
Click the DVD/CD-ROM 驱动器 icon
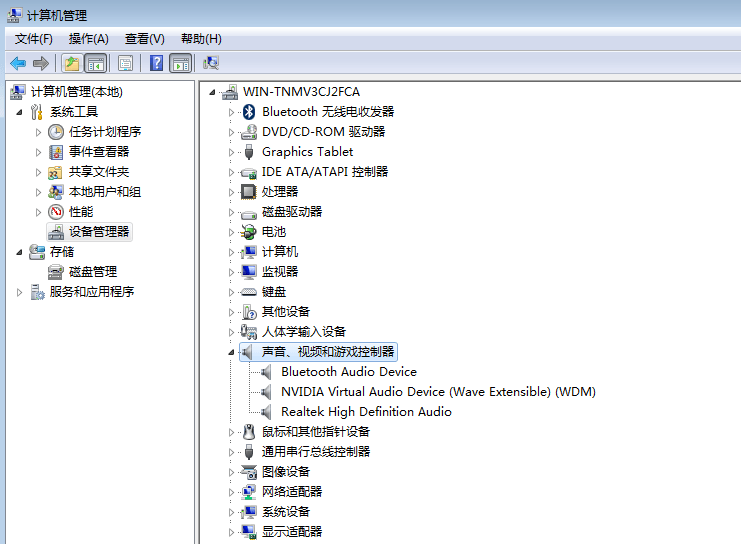coord(249,132)
